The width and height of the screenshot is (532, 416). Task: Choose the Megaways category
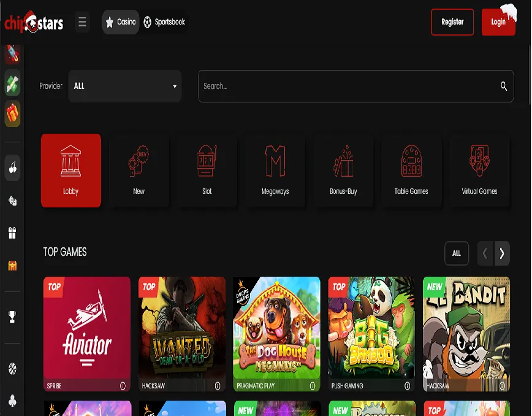(x=275, y=171)
